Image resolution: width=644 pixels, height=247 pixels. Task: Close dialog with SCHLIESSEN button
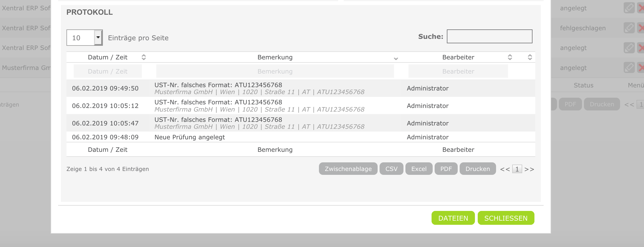506,218
